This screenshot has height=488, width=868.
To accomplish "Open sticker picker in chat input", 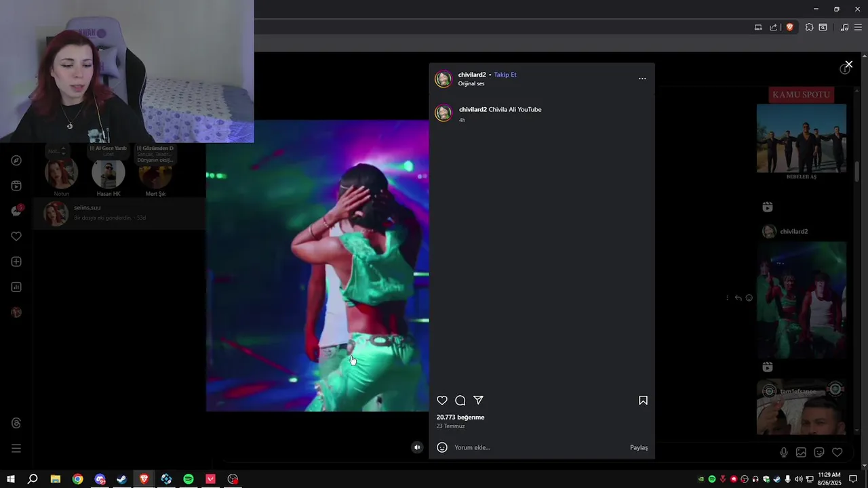I will tap(819, 452).
